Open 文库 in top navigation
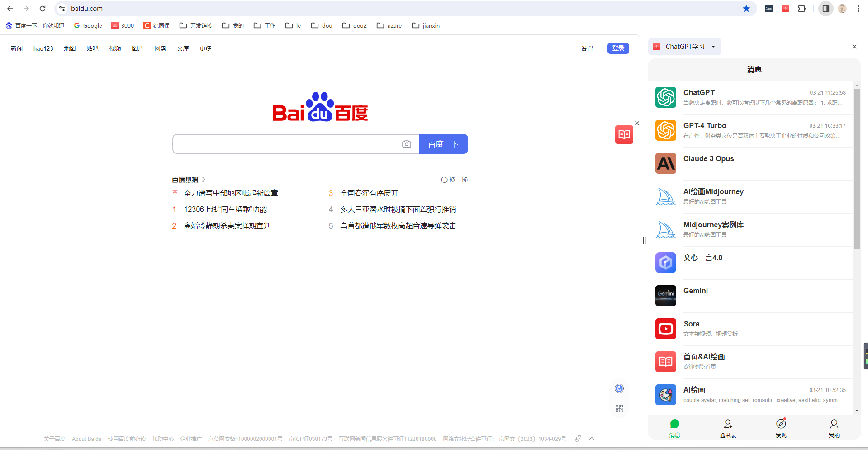This screenshot has height=450, width=868. point(183,48)
